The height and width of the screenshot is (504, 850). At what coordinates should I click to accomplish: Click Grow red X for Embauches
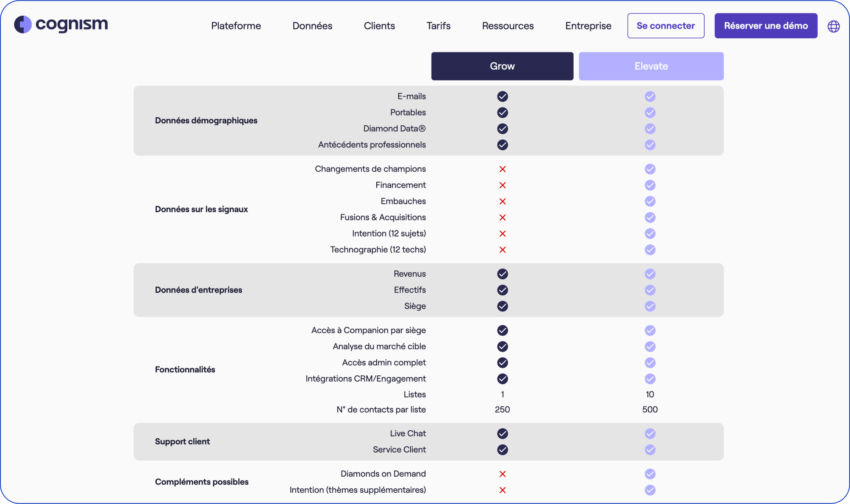pyautogui.click(x=502, y=201)
